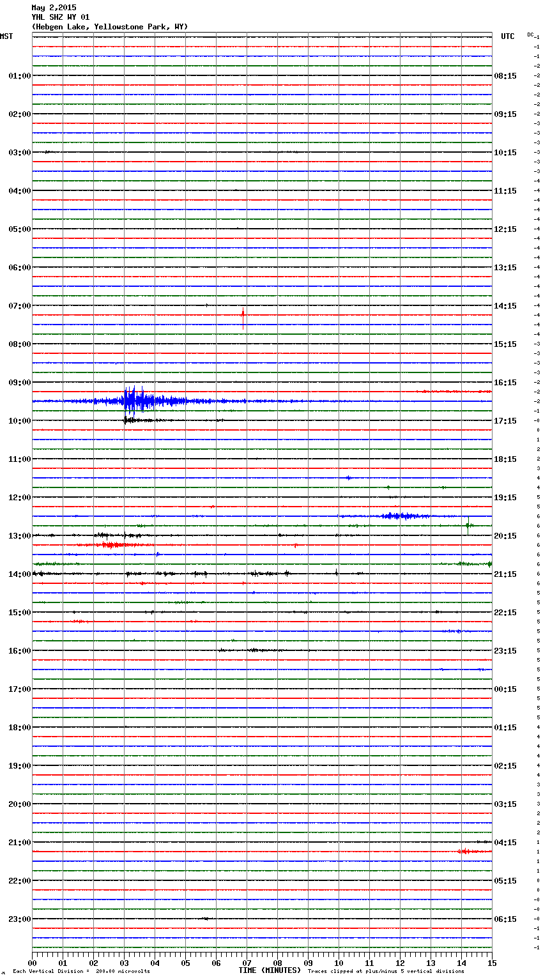This screenshot has width=543, height=980.
Task: Click the red spike on the 07:15 trace
Action: coord(243,316)
